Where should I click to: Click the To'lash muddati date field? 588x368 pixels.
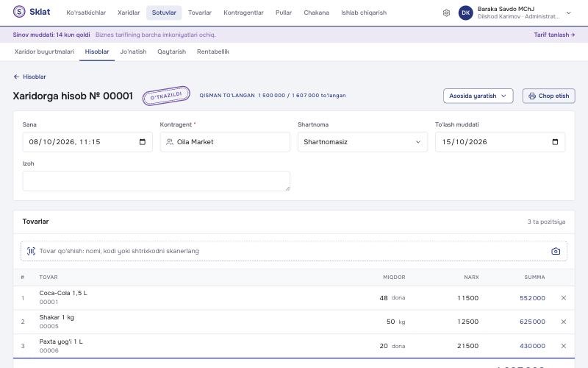(x=500, y=142)
